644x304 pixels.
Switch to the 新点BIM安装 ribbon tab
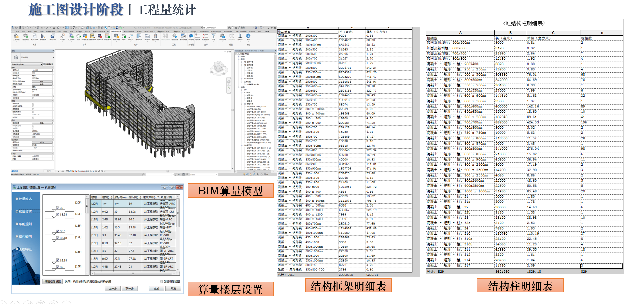(129, 31)
